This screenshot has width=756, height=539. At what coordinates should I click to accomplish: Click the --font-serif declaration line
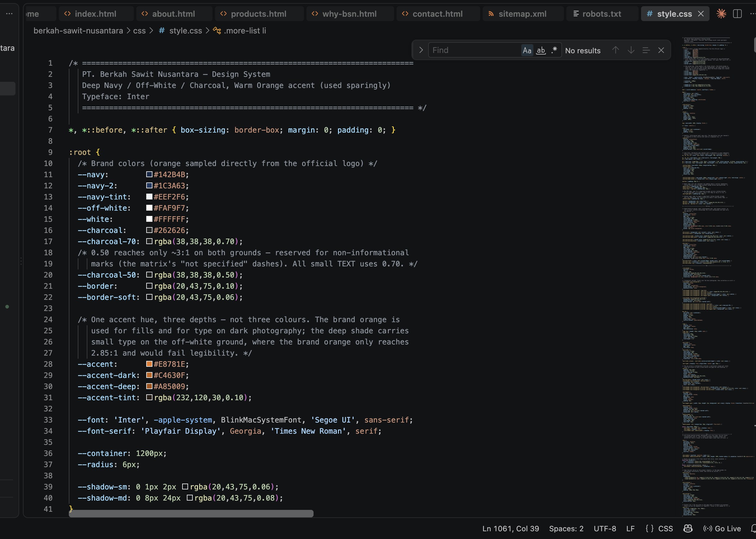click(230, 431)
